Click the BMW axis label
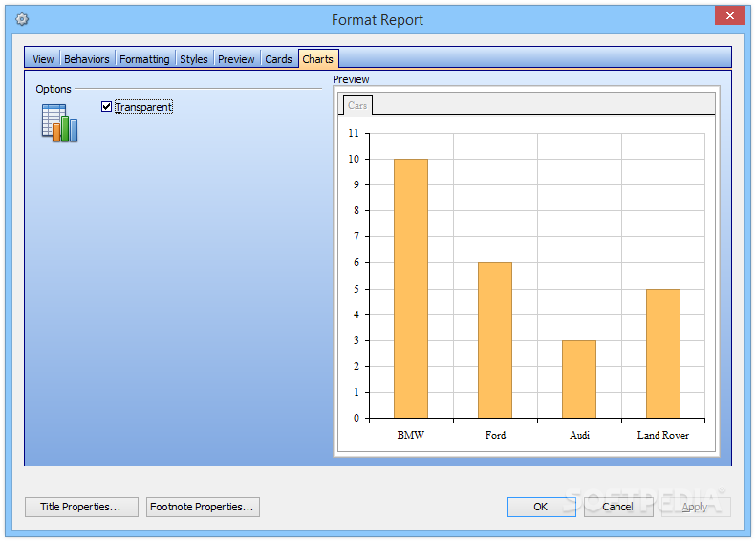The height and width of the screenshot is (542, 756). (x=411, y=435)
